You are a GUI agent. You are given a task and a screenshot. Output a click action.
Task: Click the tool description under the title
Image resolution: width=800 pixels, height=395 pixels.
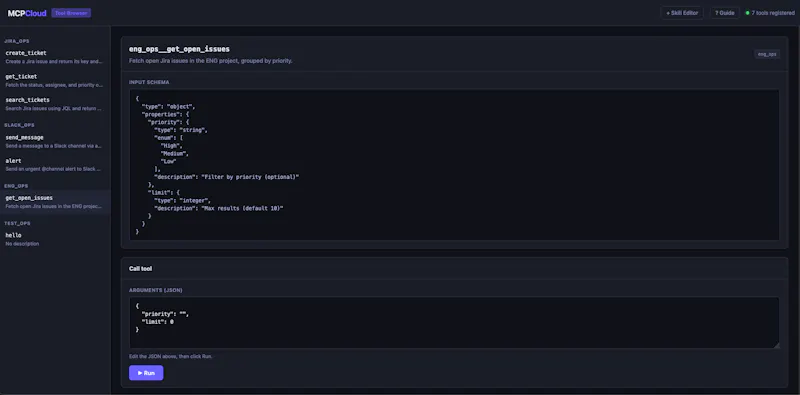pos(211,61)
